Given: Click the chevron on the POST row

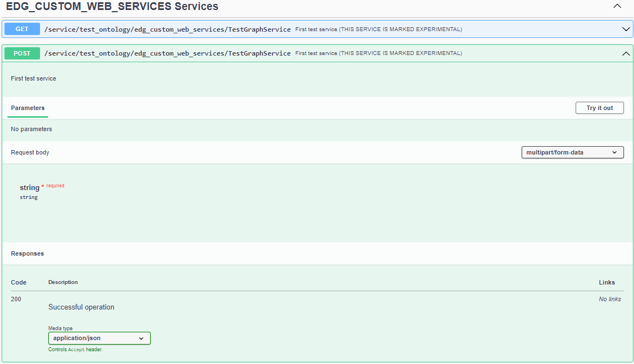Looking at the screenshot, I should point(625,53).
